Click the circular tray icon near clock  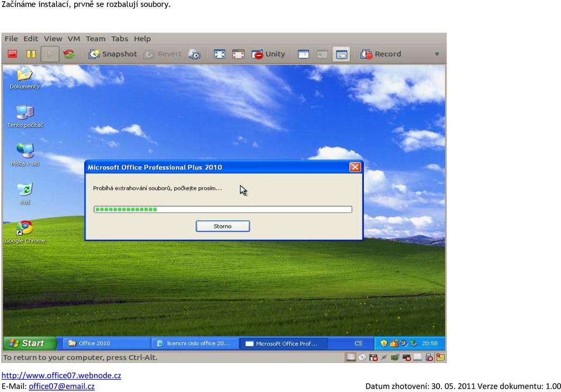pos(404,344)
